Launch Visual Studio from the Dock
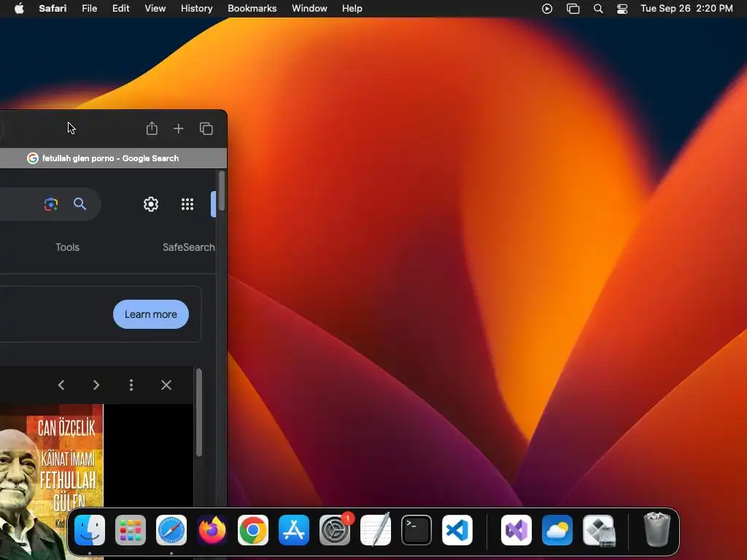This screenshot has height=560, width=747. [516, 530]
